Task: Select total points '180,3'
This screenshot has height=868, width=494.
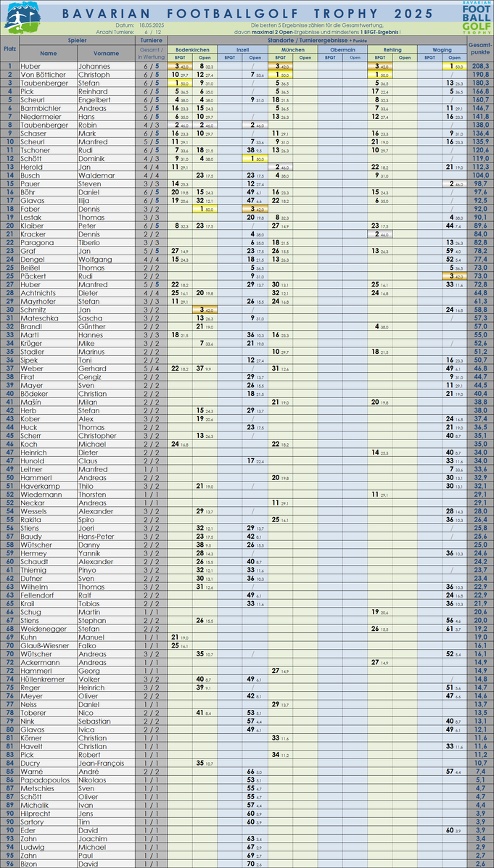Action: tap(480, 83)
